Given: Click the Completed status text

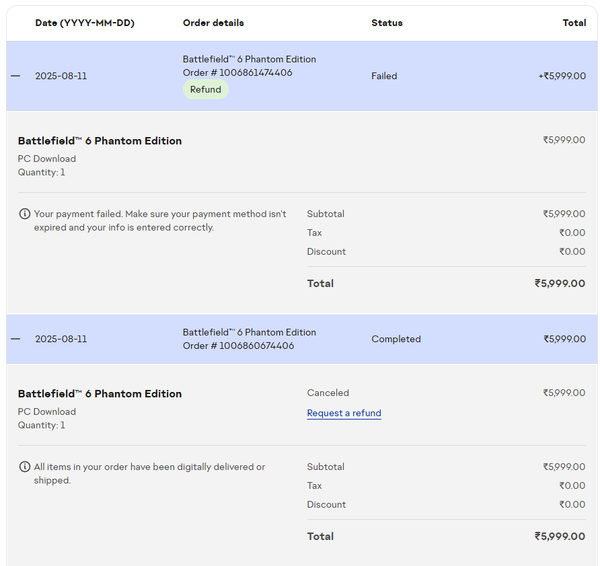Looking at the screenshot, I should (396, 339).
